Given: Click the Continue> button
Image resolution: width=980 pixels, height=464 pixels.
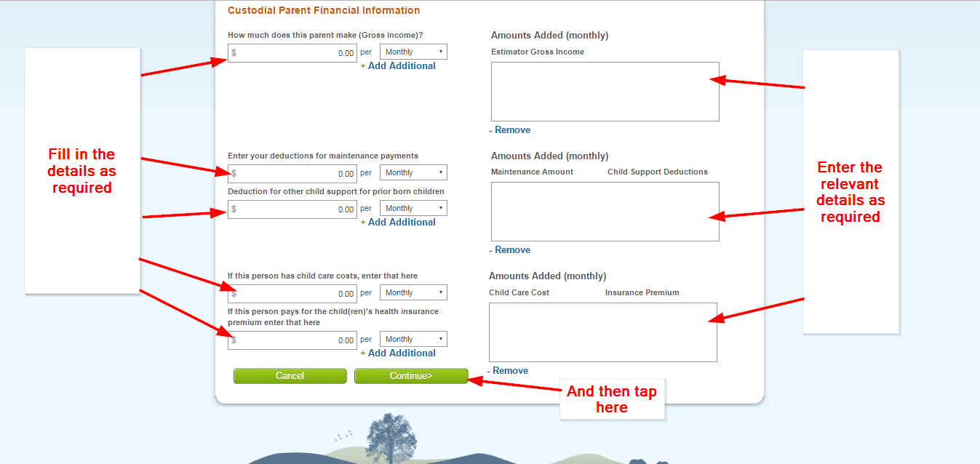Looking at the screenshot, I should [x=411, y=376].
